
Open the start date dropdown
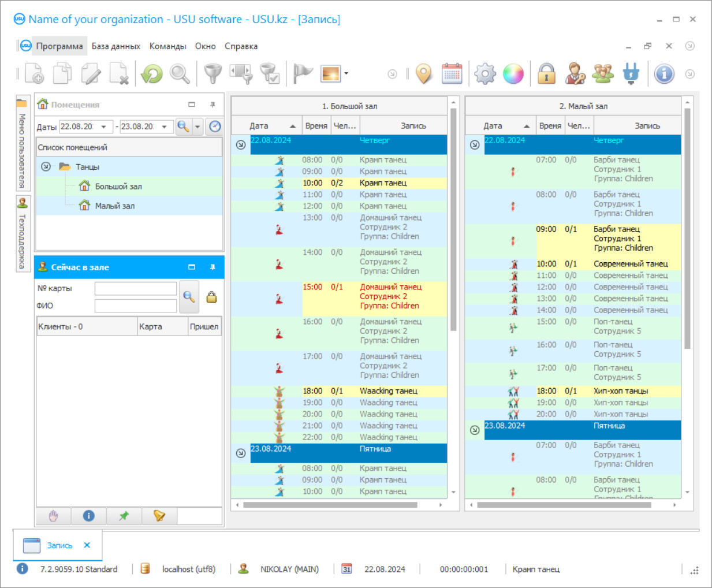(104, 126)
